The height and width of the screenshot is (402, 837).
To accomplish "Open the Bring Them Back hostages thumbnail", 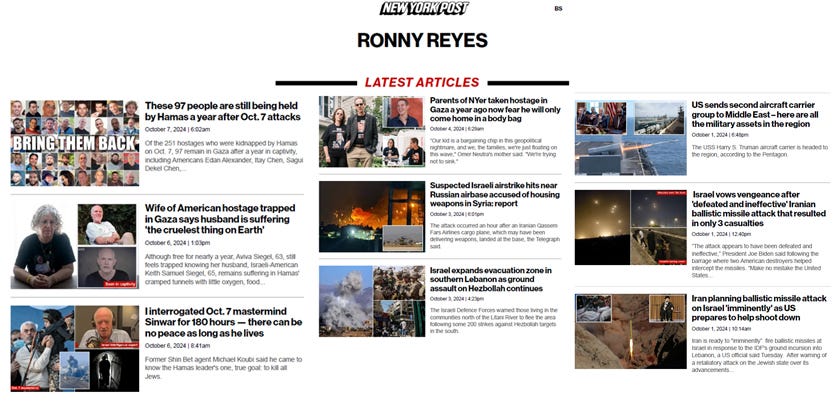I will click(75, 143).
